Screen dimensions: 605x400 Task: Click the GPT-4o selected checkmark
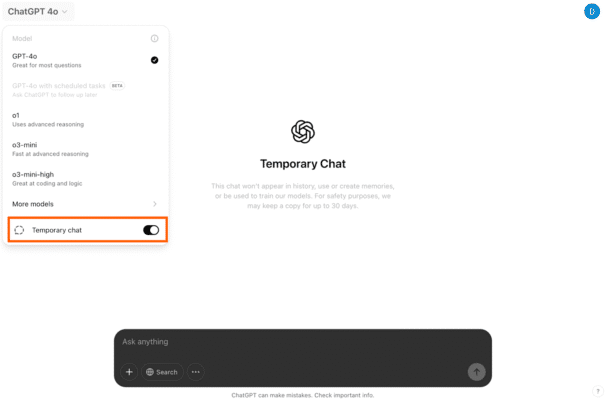[x=154, y=60]
